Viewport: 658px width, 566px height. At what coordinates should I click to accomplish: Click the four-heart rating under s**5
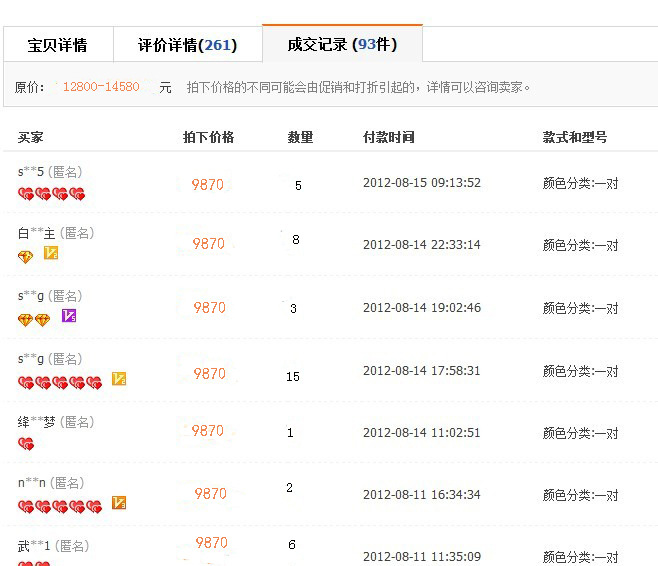point(51,194)
